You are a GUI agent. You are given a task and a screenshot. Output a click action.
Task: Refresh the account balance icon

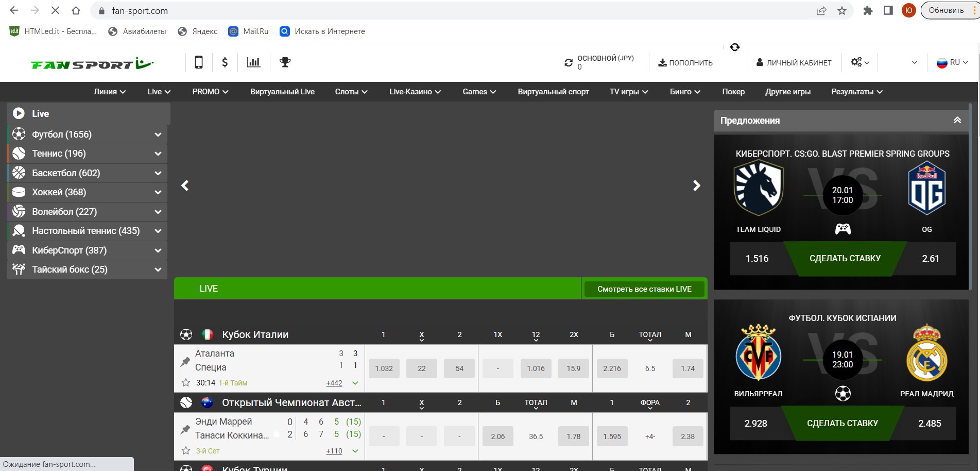[569, 62]
